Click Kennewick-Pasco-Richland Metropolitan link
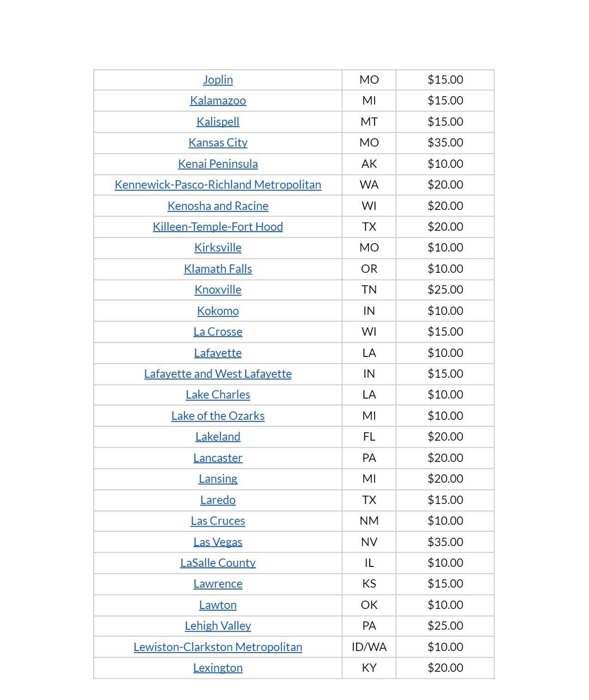 (218, 184)
